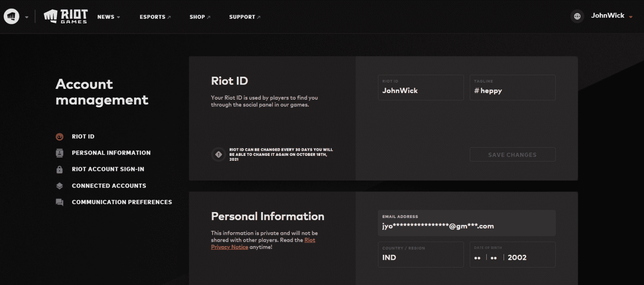Screen dimensions: 644x285
Task: Click the Email Address field
Action: [467, 223]
